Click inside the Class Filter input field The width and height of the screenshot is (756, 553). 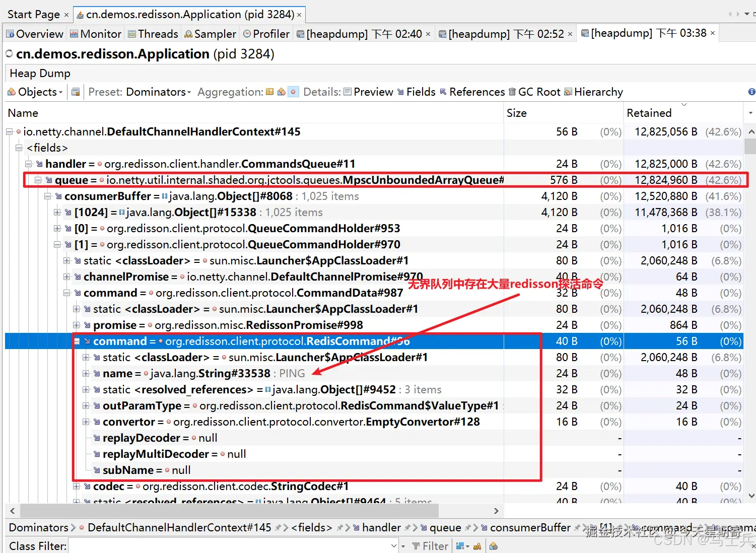coord(227,545)
